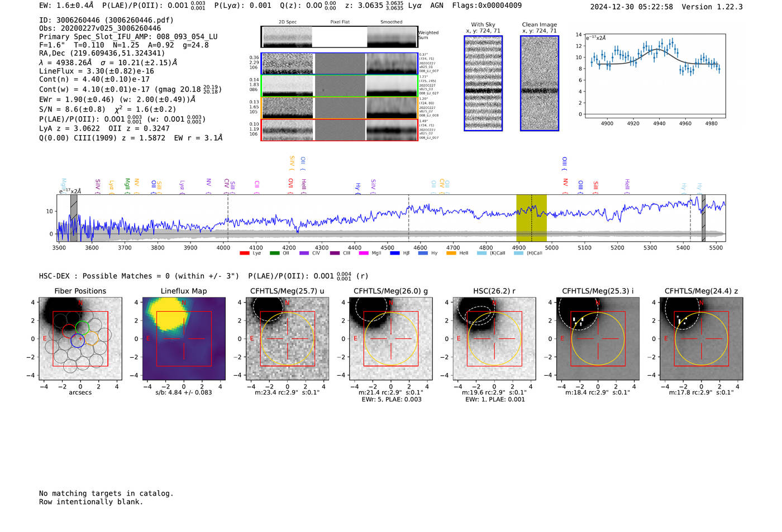Select the red-bordered 2D fiber spectrum row
Viewport: 782px width, 532px height.
pyautogui.click(x=339, y=130)
